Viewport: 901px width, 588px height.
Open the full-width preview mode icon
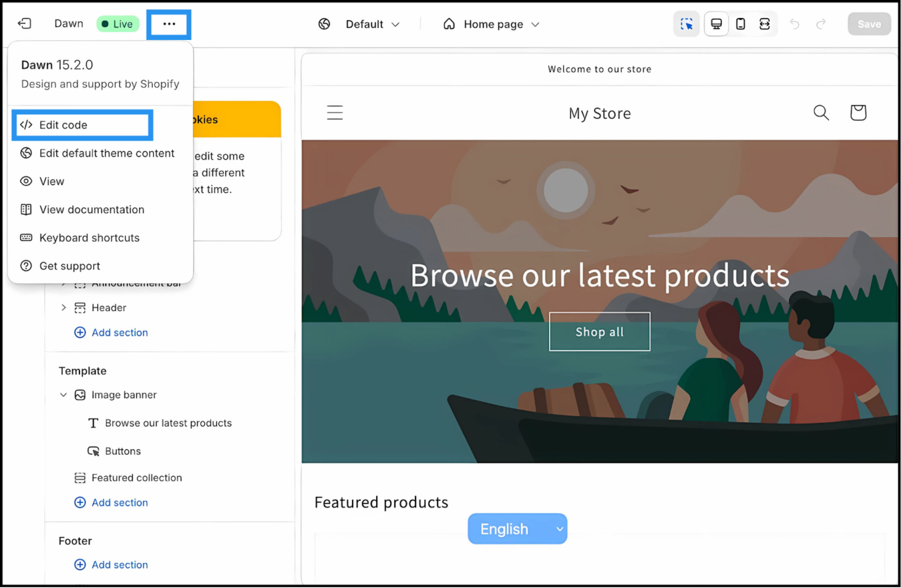(765, 23)
